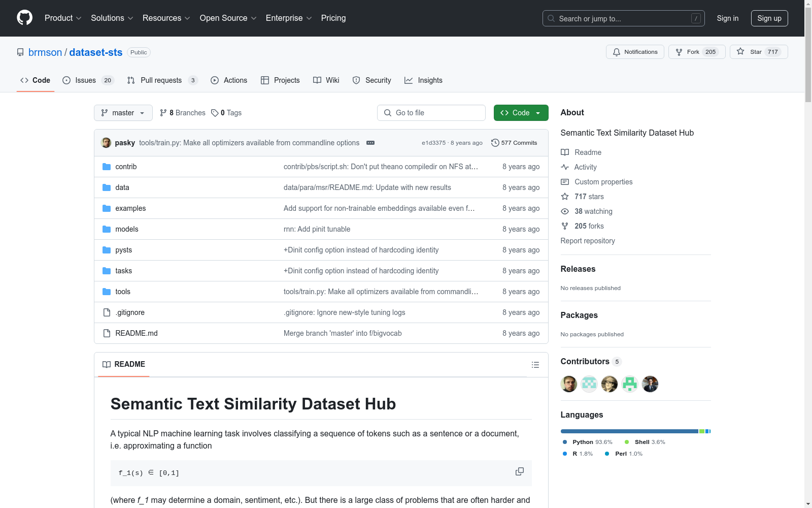
Task: Open the last contributor avatar
Action: click(x=650, y=384)
